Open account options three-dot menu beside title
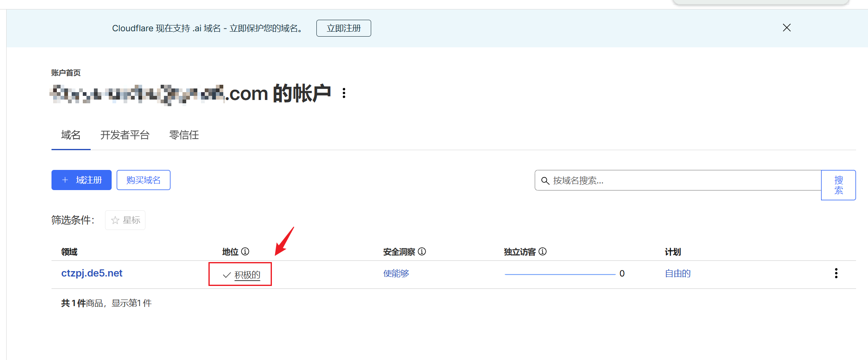Image resolution: width=868 pixels, height=360 pixels. pyautogui.click(x=344, y=93)
